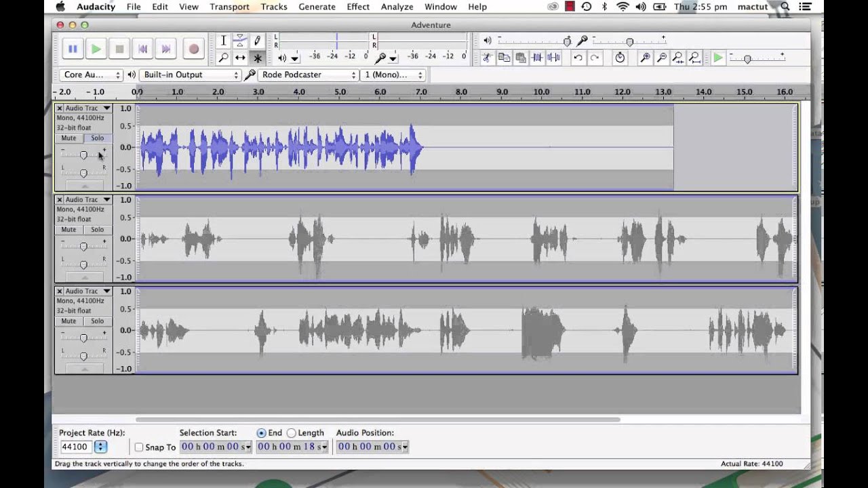The height and width of the screenshot is (488, 868).
Task: Click the Redo arrow icon
Action: pyautogui.click(x=595, y=58)
